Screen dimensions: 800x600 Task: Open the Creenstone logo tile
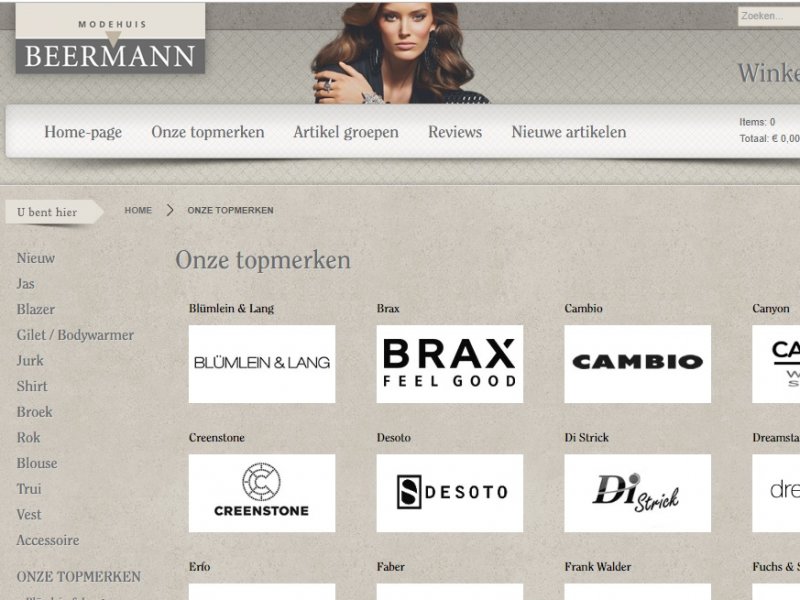coord(262,493)
